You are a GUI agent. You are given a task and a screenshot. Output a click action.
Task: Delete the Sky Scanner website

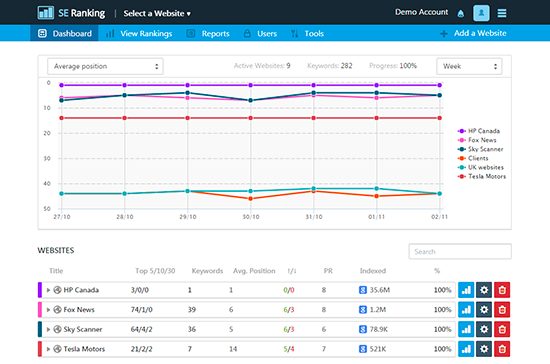(502, 329)
